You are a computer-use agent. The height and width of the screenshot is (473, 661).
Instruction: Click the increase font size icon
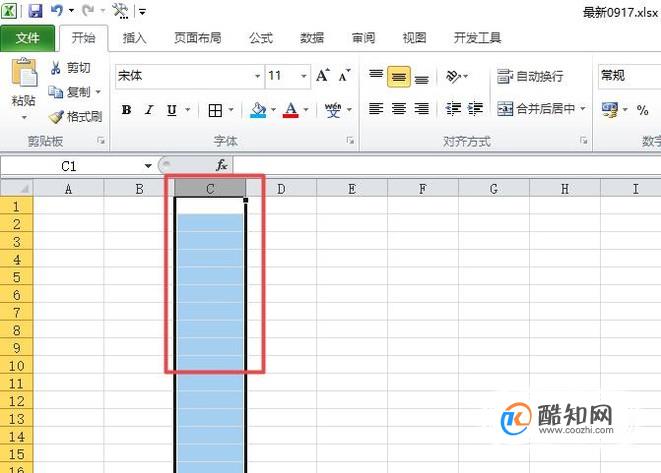coord(322,75)
